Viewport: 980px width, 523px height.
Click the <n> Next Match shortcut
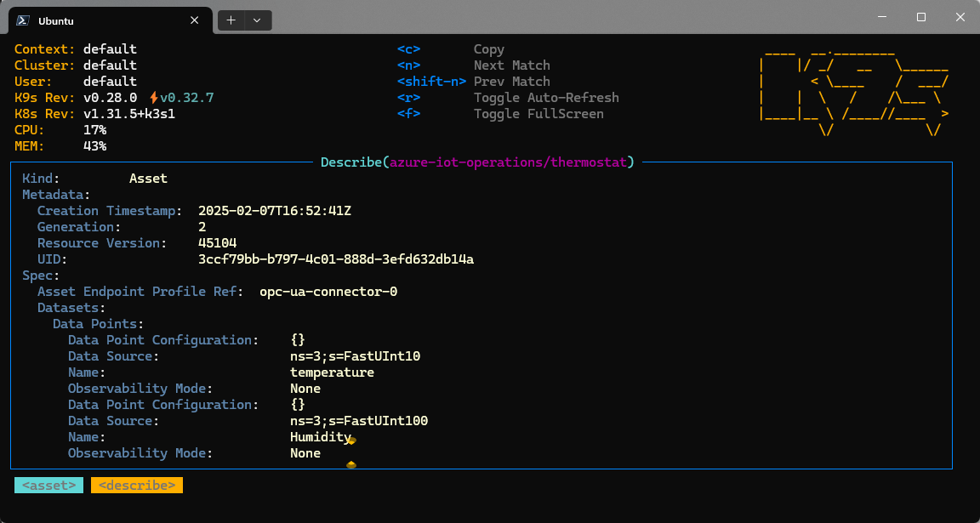pos(408,65)
